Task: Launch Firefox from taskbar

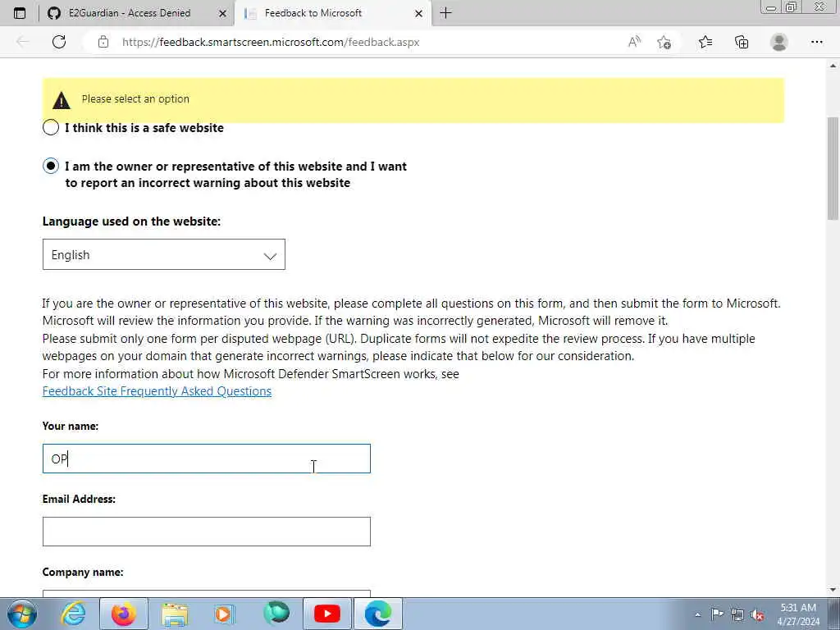Action: tap(124, 614)
